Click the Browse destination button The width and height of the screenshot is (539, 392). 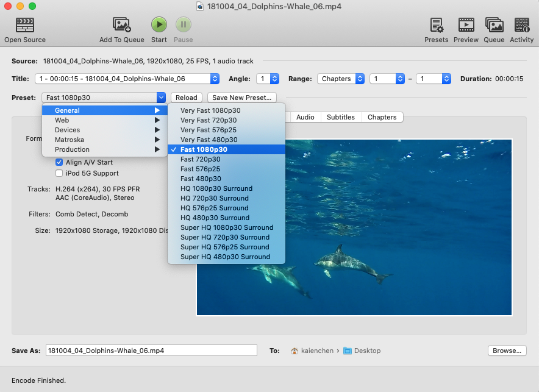(507, 351)
